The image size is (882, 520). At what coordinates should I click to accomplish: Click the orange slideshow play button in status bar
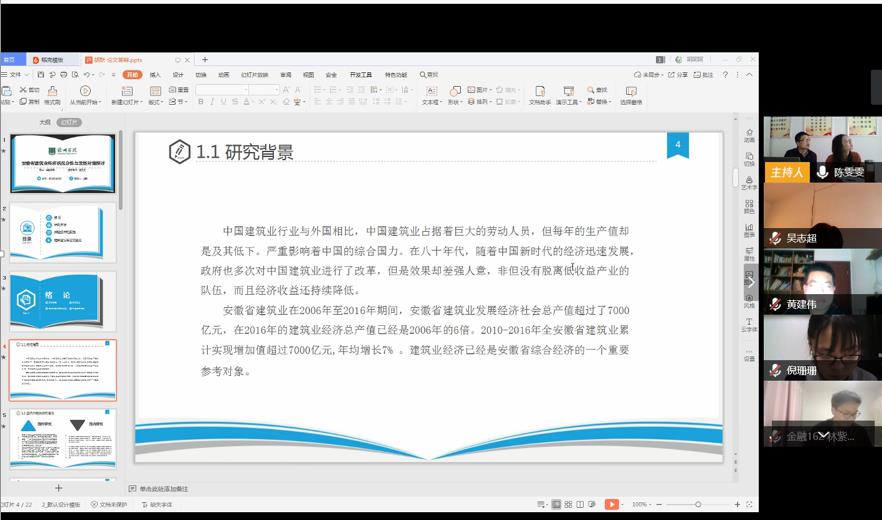click(x=611, y=505)
